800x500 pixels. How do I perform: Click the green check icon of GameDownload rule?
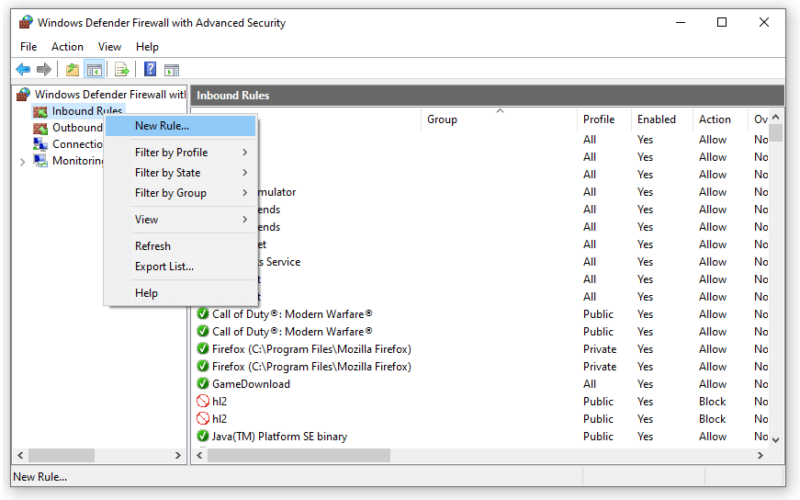point(203,384)
